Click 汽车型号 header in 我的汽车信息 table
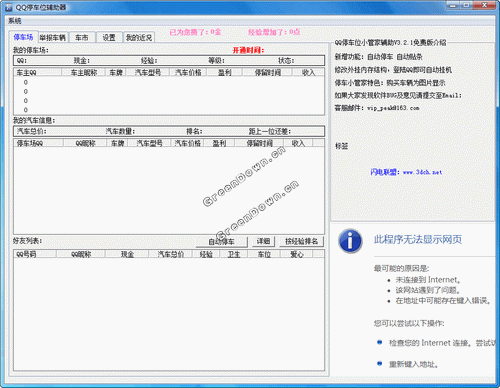The image size is (500, 388). 149,143
